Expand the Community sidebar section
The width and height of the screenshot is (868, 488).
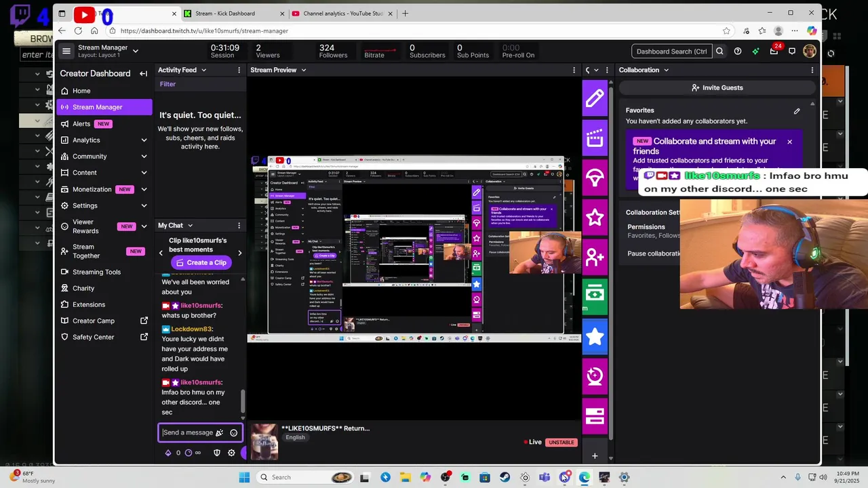click(144, 157)
